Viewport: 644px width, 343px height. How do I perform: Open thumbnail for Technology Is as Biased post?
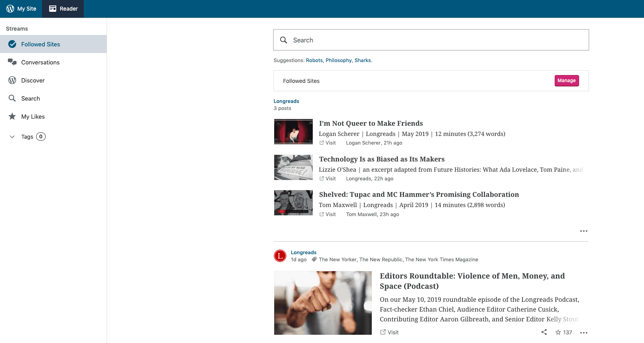pos(293,167)
